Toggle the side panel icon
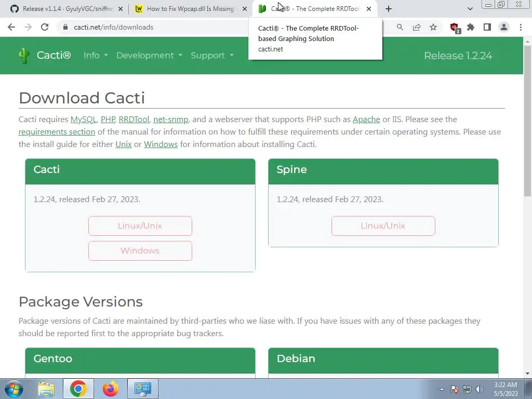Image resolution: width=532 pixels, height=399 pixels. point(487,27)
